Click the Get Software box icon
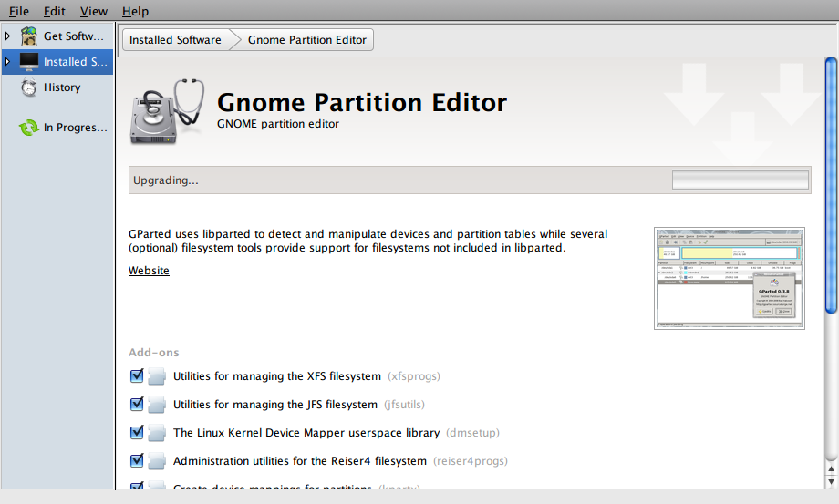 point(29,36)
